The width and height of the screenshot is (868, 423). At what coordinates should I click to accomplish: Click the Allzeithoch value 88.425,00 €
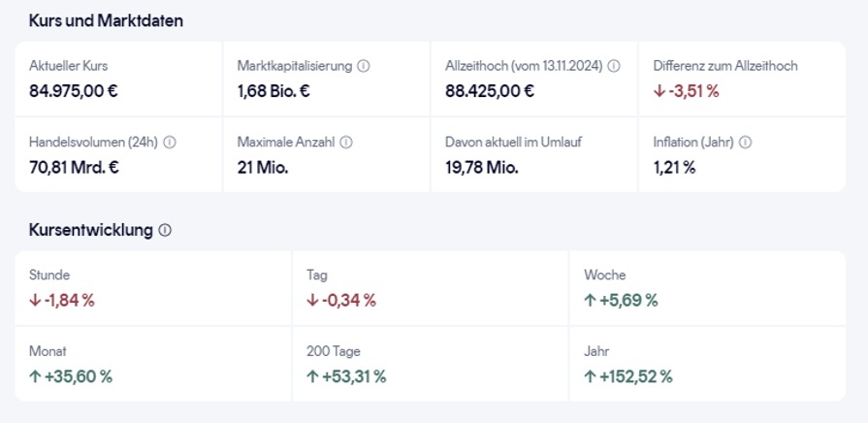(x=490, y=91)
